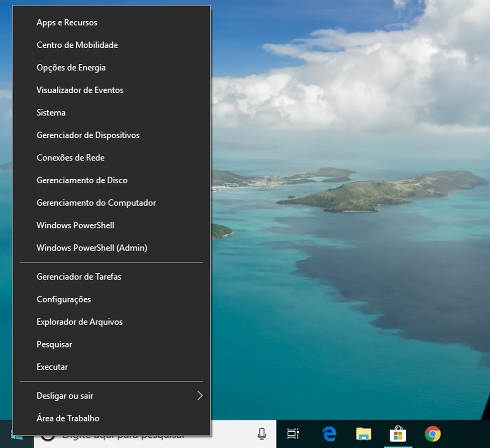Image resolution: width=490 pixels, height=448 pixels.
Task: Launch Configurações from the menu
Action: click(64, 299)
